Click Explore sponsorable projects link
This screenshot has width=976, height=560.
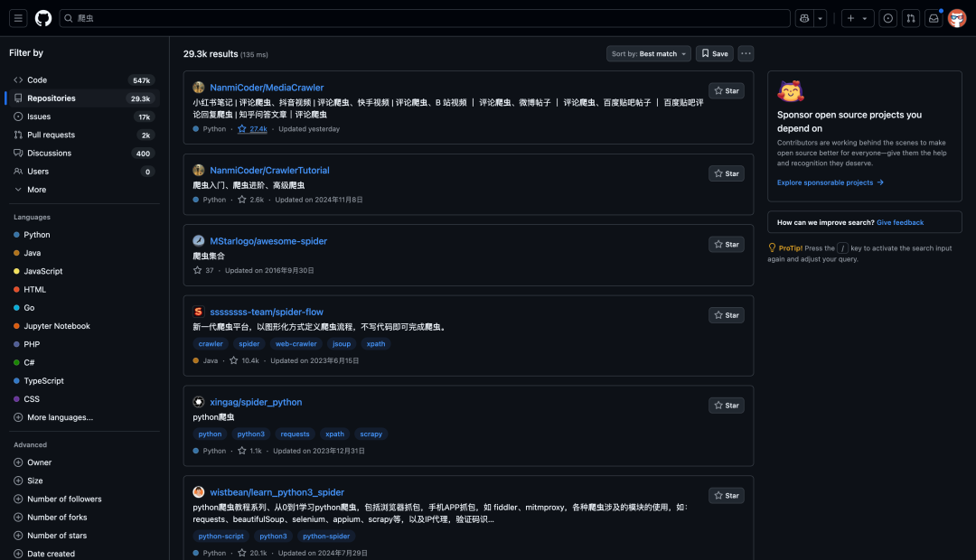tap(831, 183)
